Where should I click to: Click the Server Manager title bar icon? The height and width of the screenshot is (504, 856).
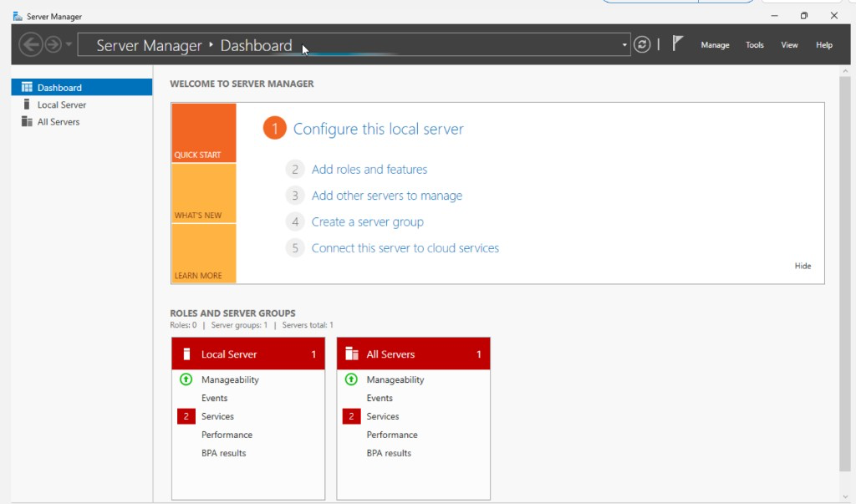(x=18, y=17)
